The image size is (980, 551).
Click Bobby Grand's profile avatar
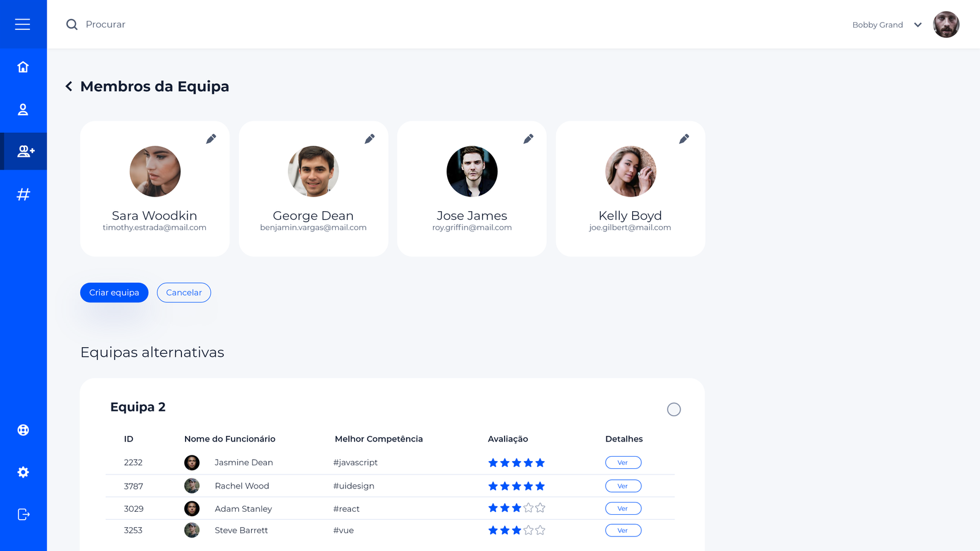tap(946, 24)
